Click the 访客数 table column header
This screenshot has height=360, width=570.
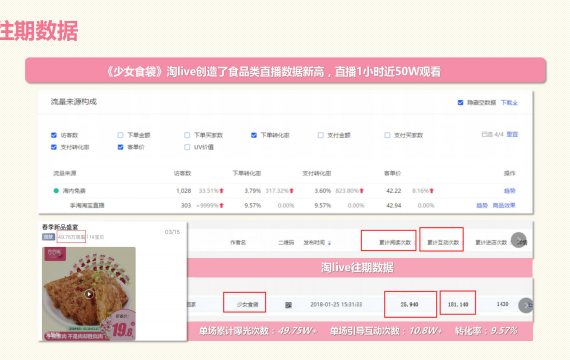(182, 173)
